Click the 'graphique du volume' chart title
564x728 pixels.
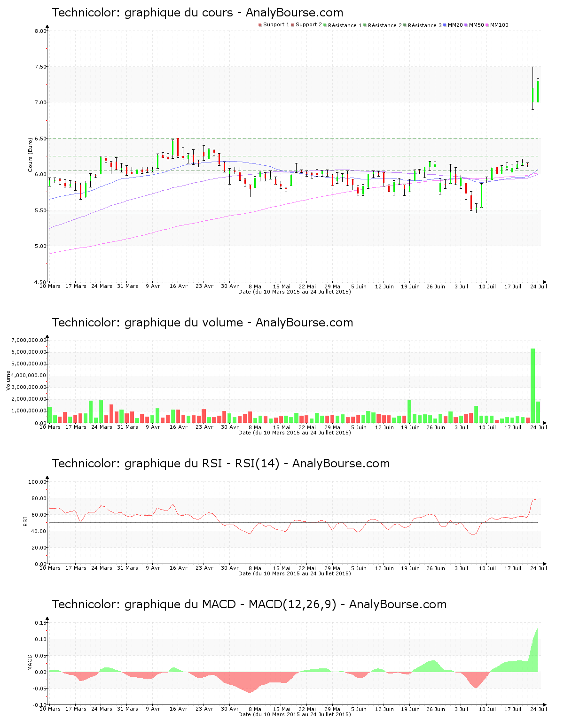tap(202, 323)
